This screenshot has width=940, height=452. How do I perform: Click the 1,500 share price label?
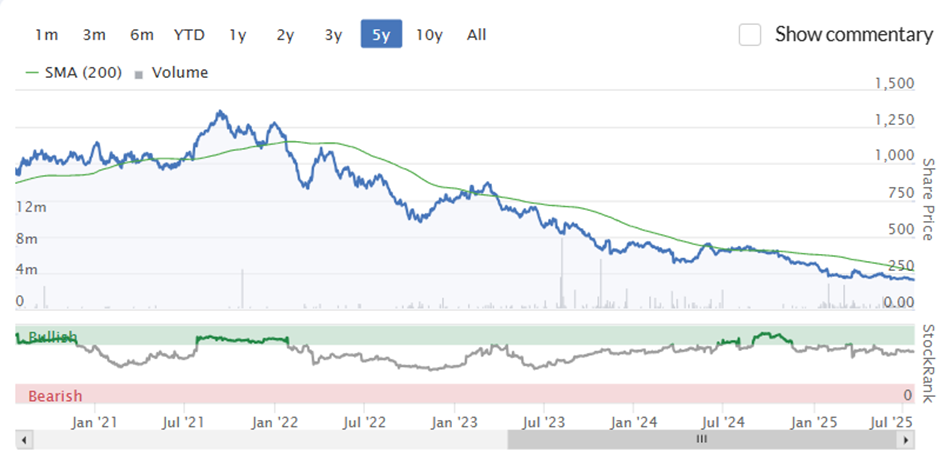(896, 83)
